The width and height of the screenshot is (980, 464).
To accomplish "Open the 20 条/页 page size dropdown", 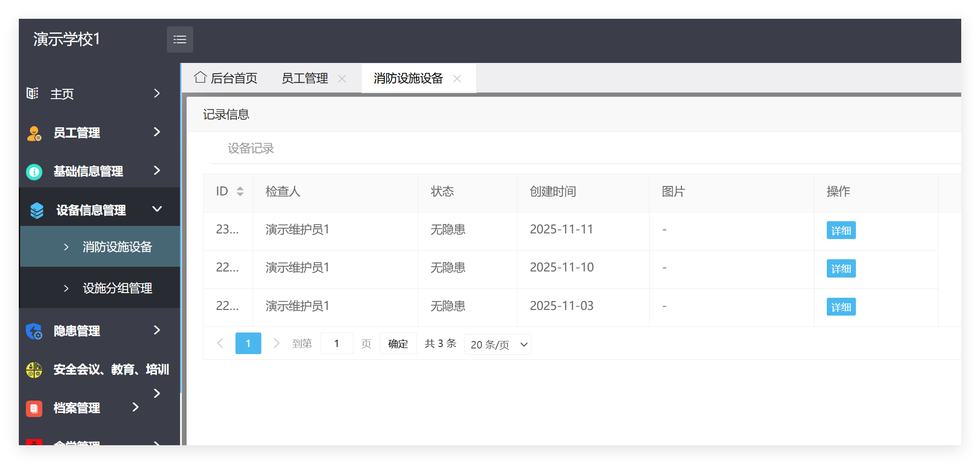I will [x=498, y=344].
